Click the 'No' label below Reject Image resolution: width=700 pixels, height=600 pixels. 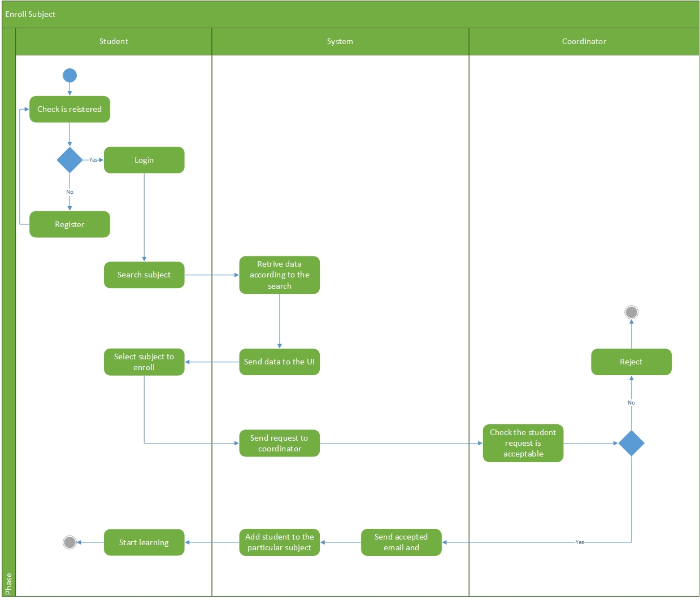(632, 403)
